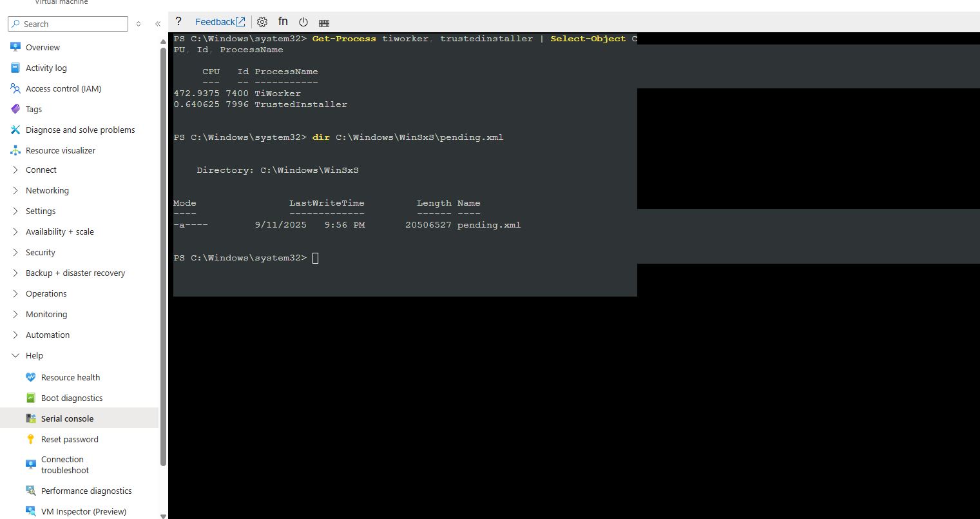Viewport: 980px width, 519px height.
Task: Open Connection troubleshoot
Action: pos(64,465)
